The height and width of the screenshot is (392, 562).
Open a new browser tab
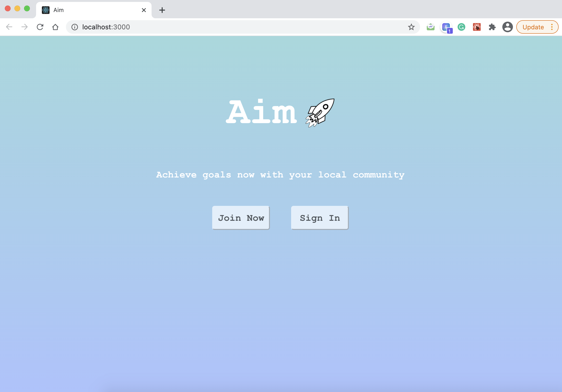tap(162, 10)
